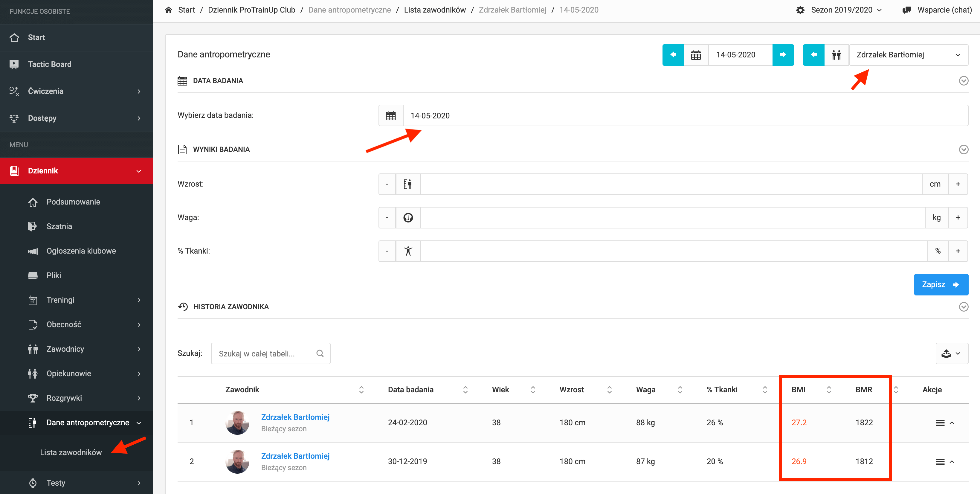Collapse the DATA BADANIA section
The height and width of the screenshot is (494, 980).
click(x=963, y=81)
